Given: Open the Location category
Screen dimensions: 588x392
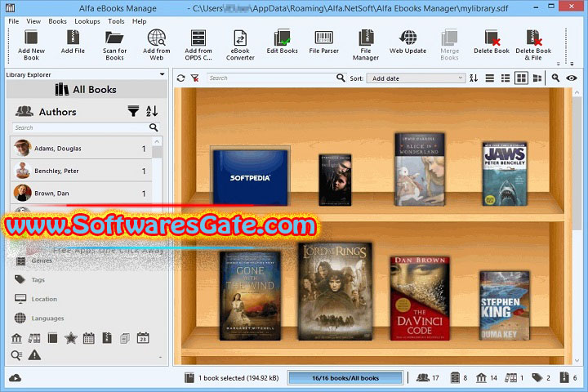Looking at the screenshot, I should click(x=44, y=299).
